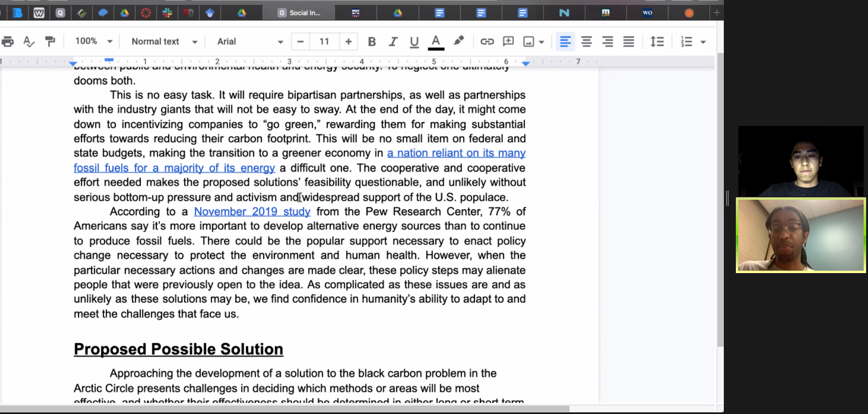
Task: Click the font size field
Action: (324, 41)
